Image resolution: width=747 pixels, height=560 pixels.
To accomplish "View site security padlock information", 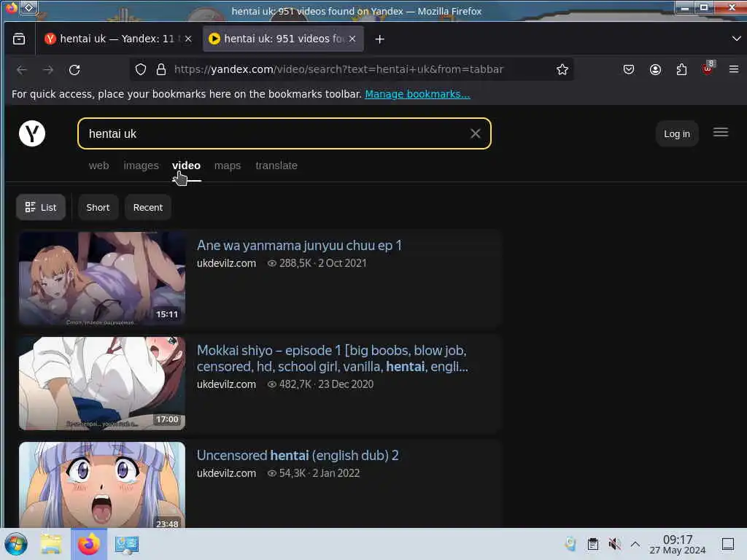I will (161, 69).
